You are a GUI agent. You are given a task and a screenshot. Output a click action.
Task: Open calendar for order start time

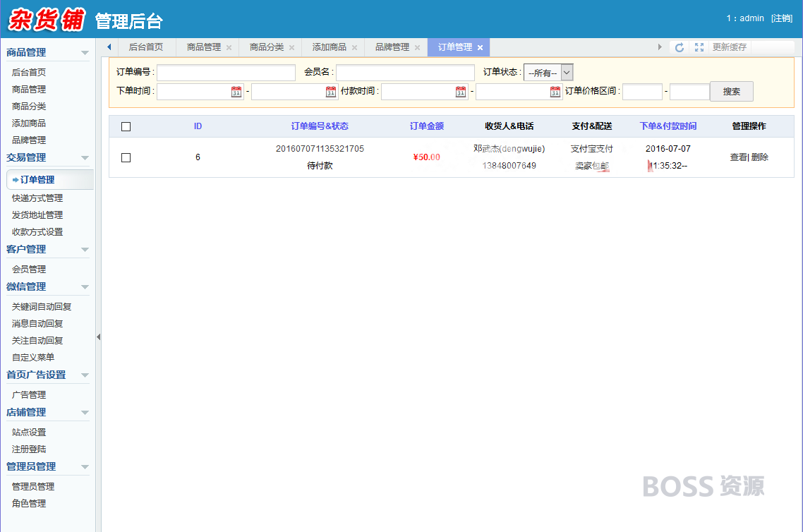tap(236, 92)
